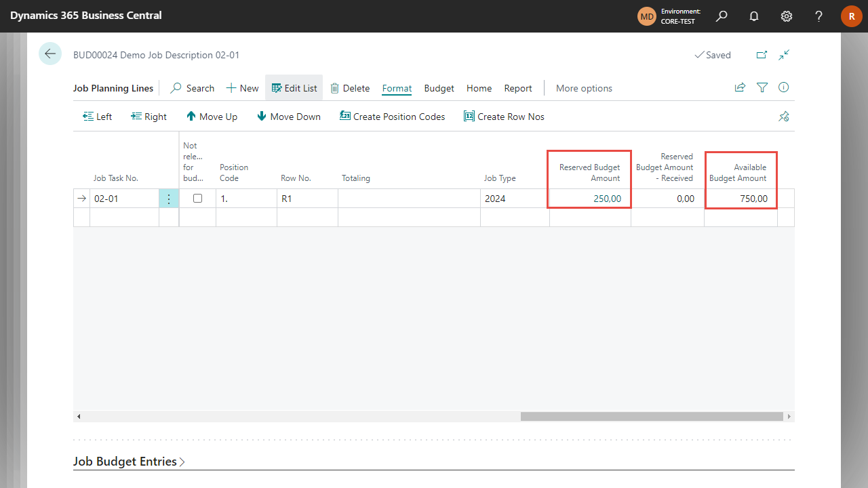Click scrollbar left arrow
Image resolution: width=868 pixels, height=488 pixels.
(78, 416)
